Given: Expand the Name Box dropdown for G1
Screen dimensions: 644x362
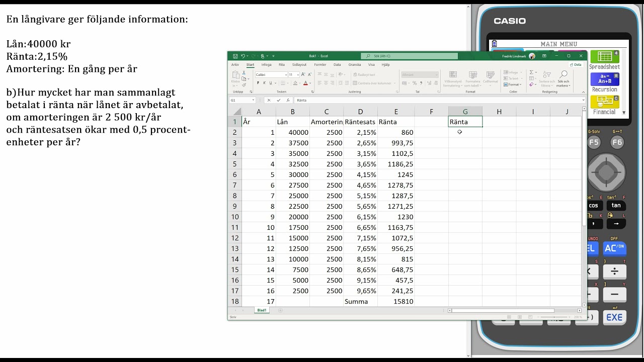Looking at the screenshot, I should [x=254, y=100].
